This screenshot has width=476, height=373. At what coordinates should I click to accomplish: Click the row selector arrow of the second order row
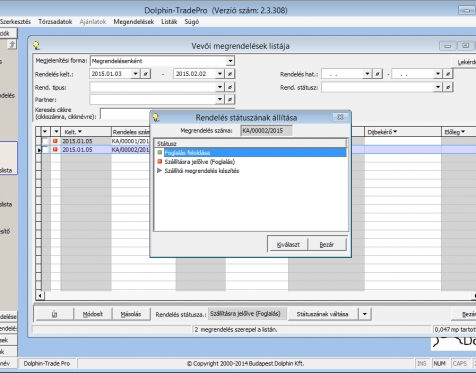tap(39, 150)
